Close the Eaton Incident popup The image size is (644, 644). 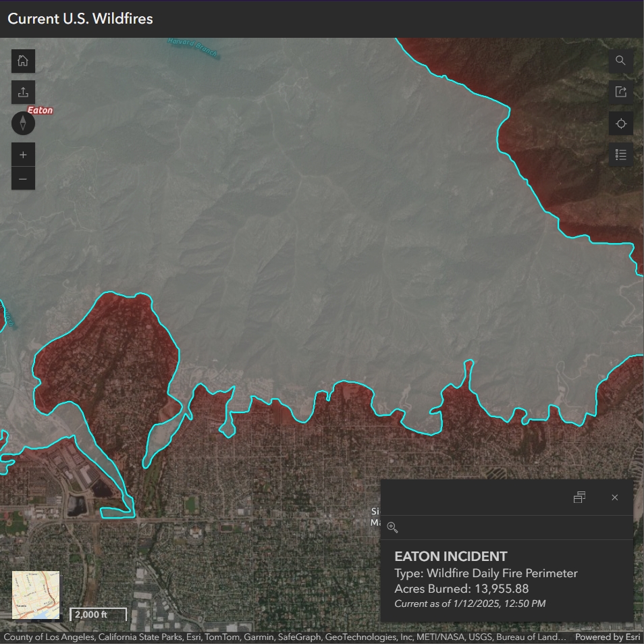pyautogui.click(x=614, y=497)
